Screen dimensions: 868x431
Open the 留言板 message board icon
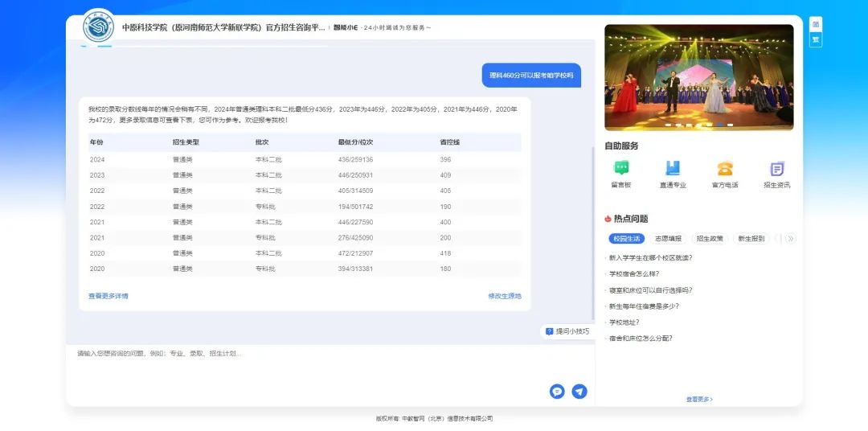621,168
